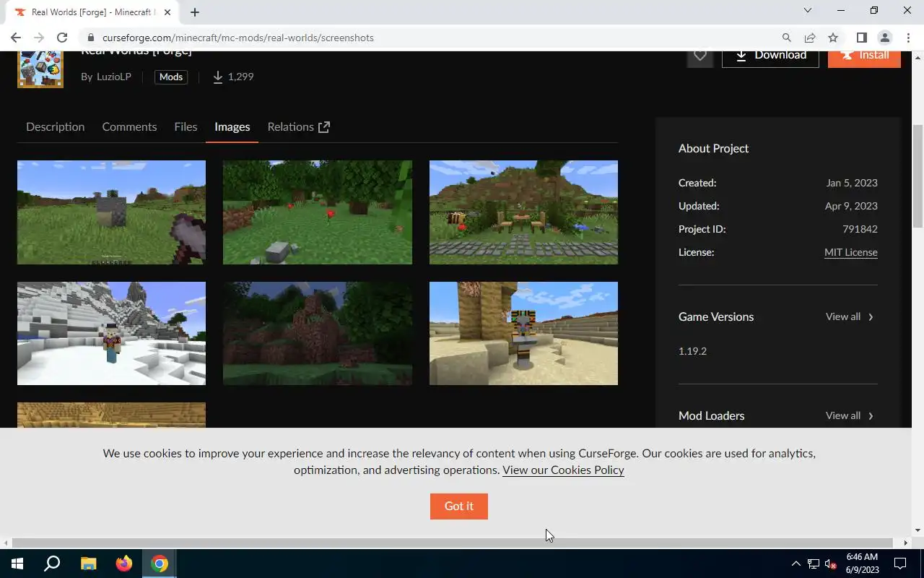
Task: Open snowy mountain screenshot
Action: 111,333
